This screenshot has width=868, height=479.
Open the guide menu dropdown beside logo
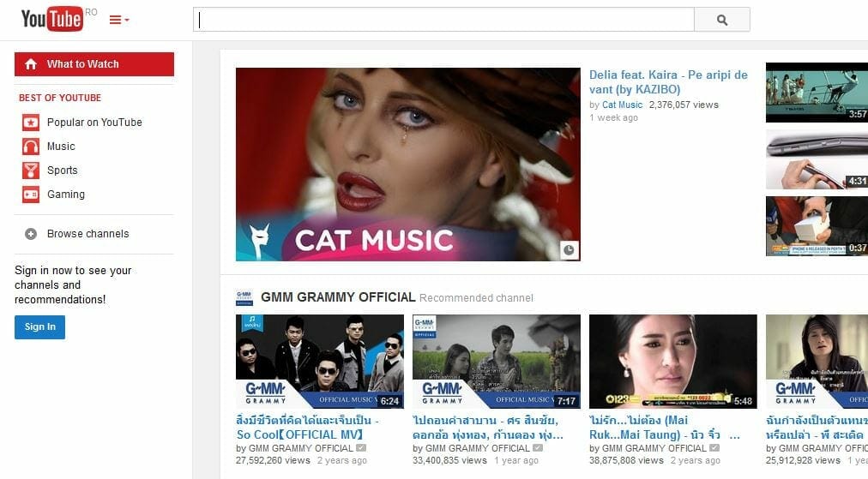(119, 20)
